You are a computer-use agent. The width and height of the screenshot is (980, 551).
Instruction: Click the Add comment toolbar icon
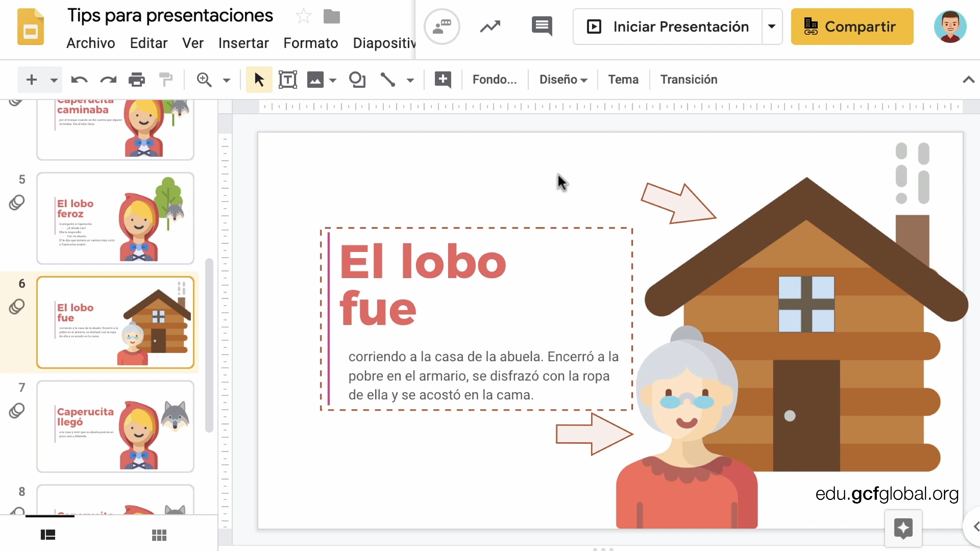tap(443, 80)
